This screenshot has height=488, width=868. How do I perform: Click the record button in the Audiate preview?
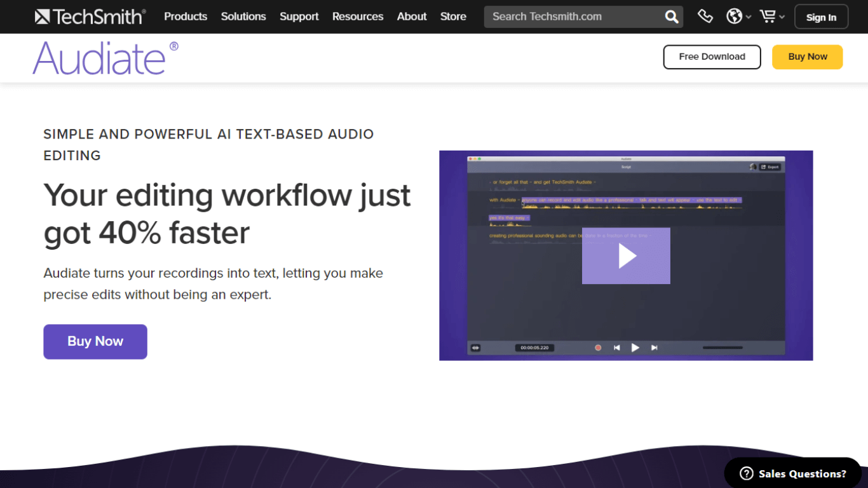[598, 348]
